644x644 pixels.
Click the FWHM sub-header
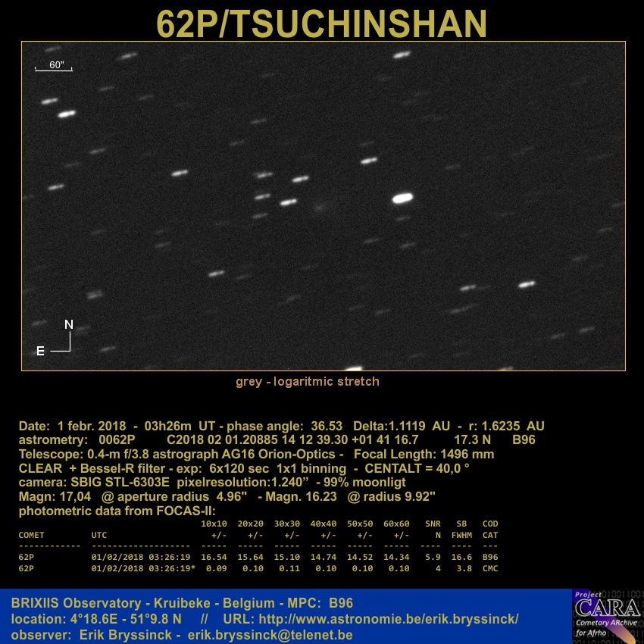click(461, 535)
